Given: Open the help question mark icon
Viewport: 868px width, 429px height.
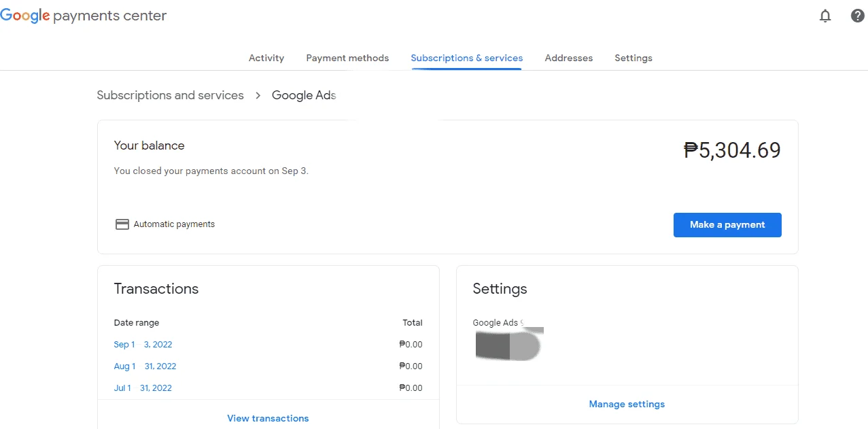Looking at the screenshot, I should click(858, 16).
